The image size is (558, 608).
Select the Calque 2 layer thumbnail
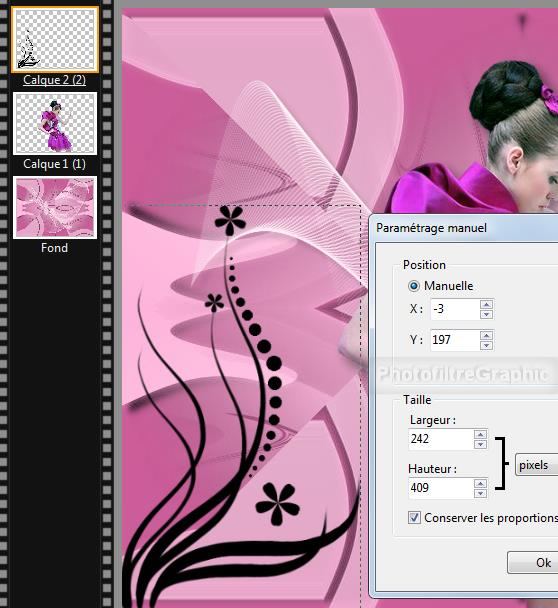pyautogui.click(x=55, y=40)
